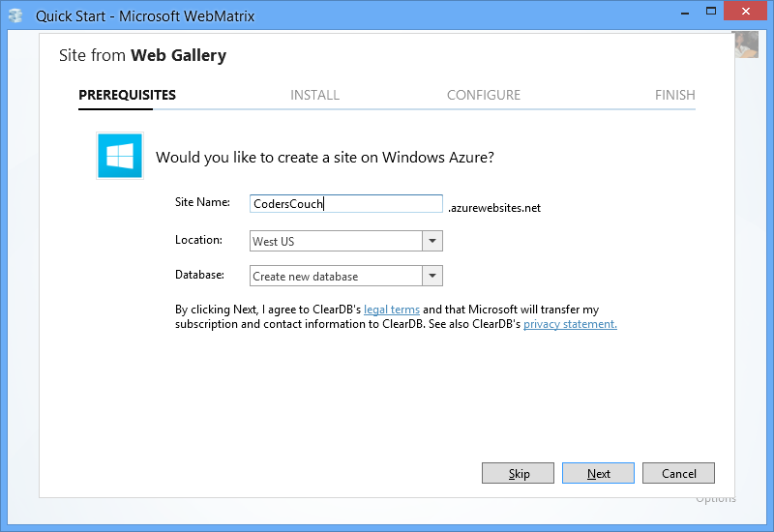Click the 'Would you like to create a site' heading

click(x=325, y=158)
